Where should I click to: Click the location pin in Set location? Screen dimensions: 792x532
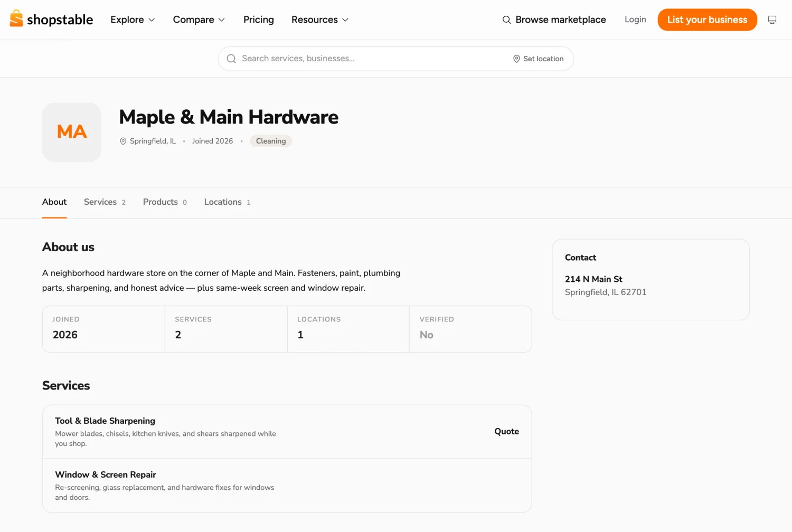516,59
